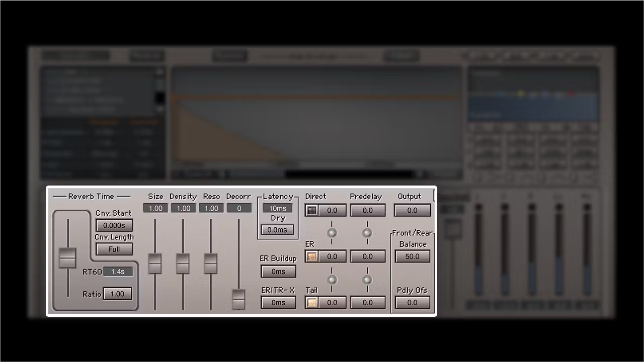The width and height of the screenshot is (644, 362).
Task: Click the Density value box above its slider
Action: pos(183,208)
